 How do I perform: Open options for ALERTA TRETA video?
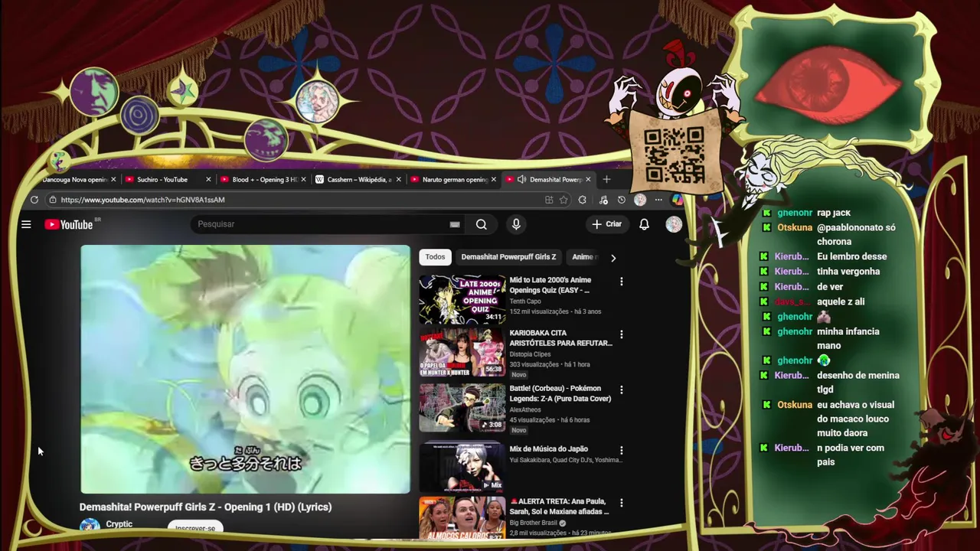(x=622, y=503)
